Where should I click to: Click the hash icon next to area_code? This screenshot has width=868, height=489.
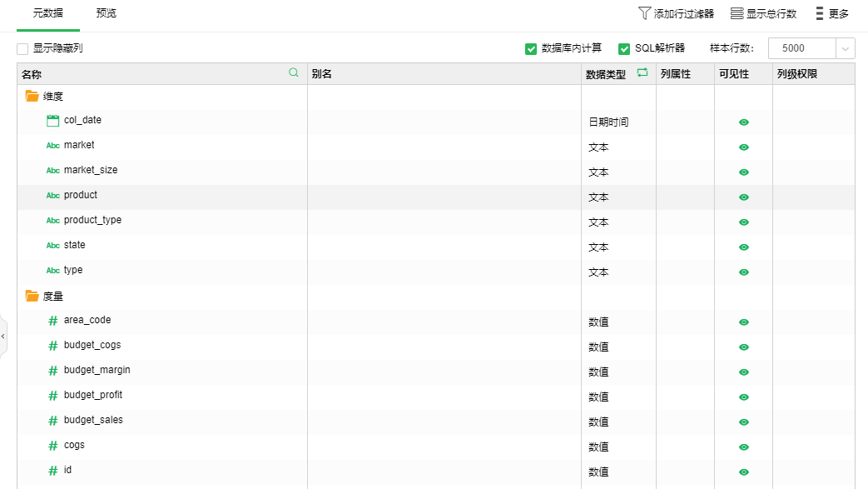[x=52, y=321]
